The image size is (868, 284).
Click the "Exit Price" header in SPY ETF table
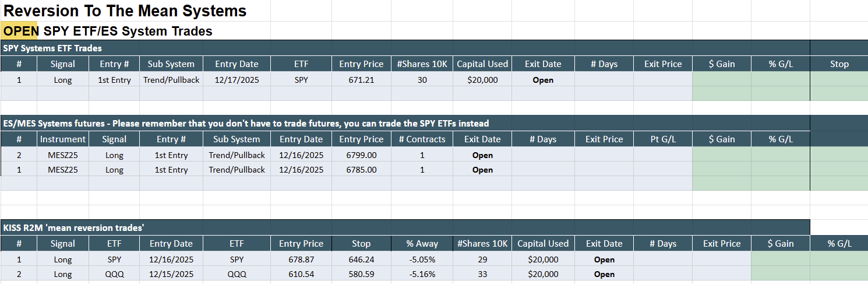tap(663, 64)
